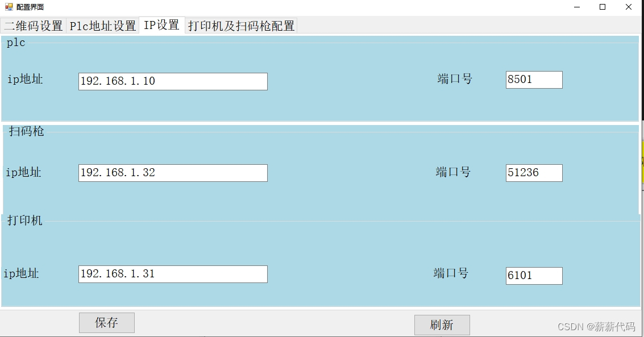Switch to the Plc地址设置 tab
Screen dimensions: 644x337
(x=102, y=25)
